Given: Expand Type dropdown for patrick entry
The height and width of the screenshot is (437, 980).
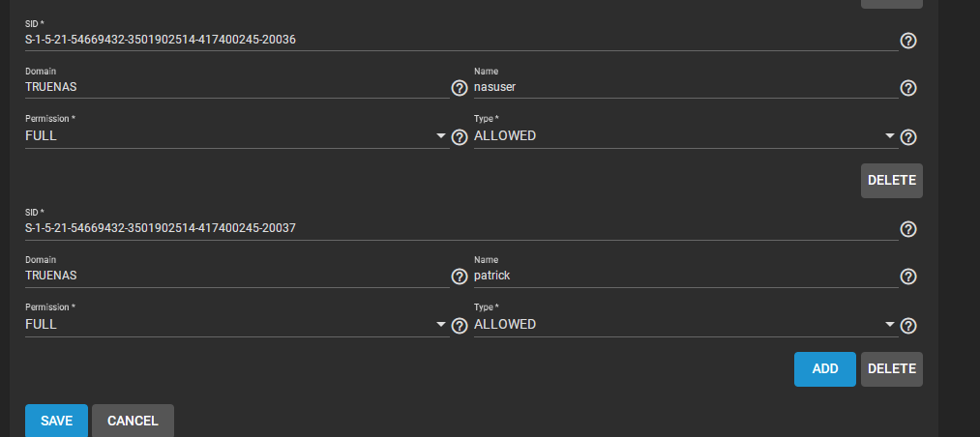Looking at the screenshot, I should pyautogui.click(x=686, y=325).
